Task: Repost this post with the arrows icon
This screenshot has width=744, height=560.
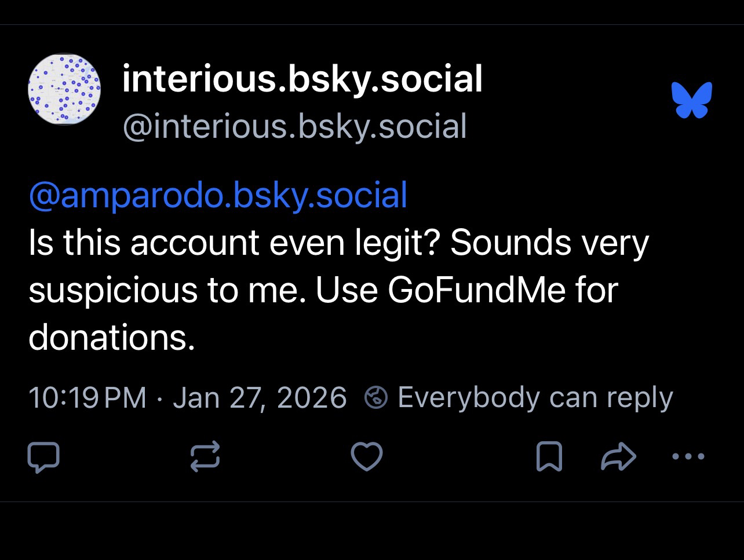Action: (x=205, y=456)
